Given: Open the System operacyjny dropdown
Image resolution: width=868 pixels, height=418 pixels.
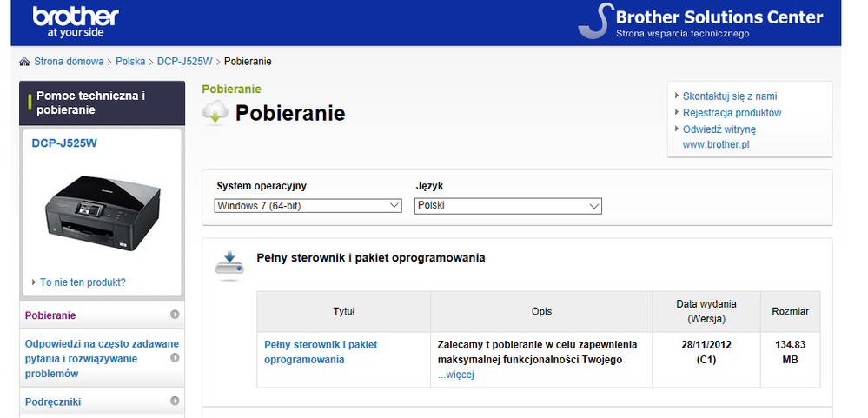Looking at the screenshot, I should (x=308, y=206).
